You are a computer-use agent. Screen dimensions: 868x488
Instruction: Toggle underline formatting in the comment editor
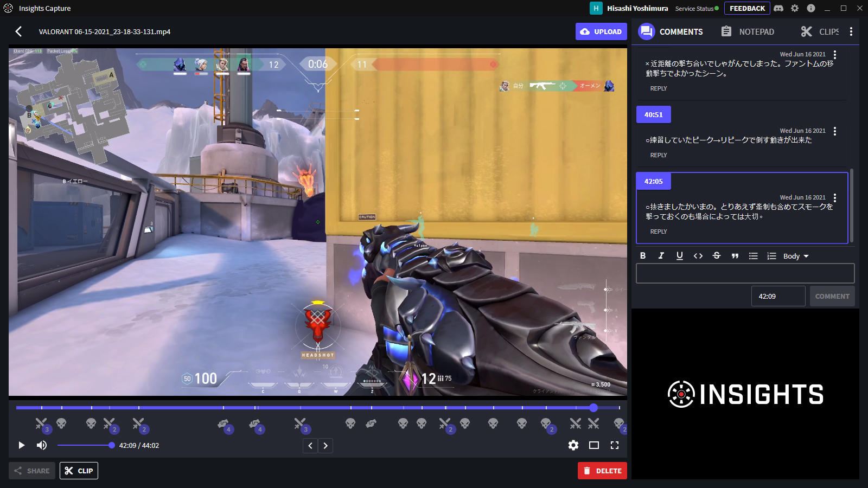[x=680, y=256]
